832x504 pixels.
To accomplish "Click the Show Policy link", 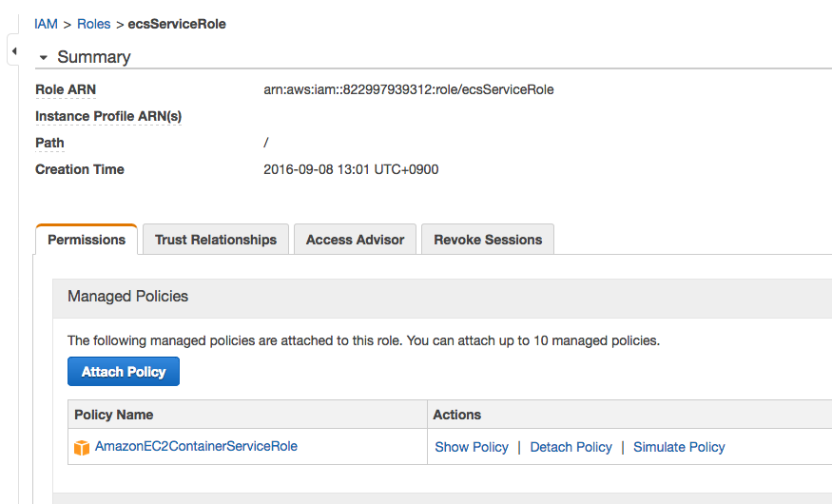I will pos(472,447).
